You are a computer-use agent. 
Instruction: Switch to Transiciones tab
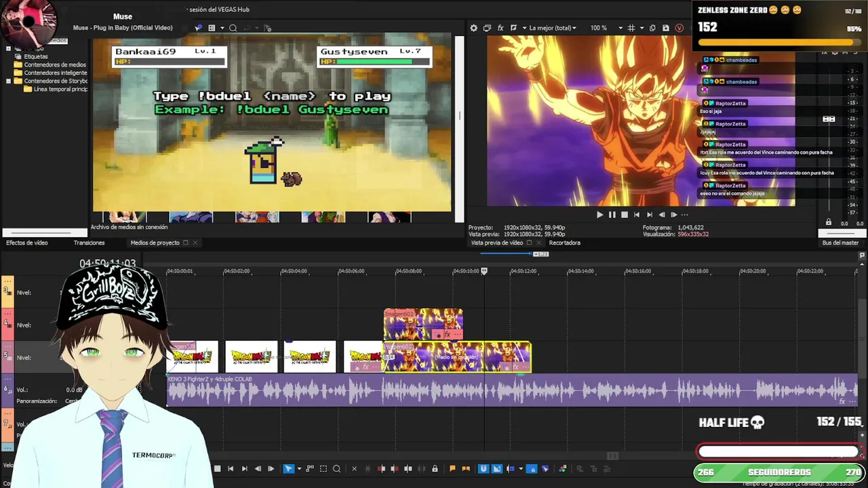click(89, 243)
